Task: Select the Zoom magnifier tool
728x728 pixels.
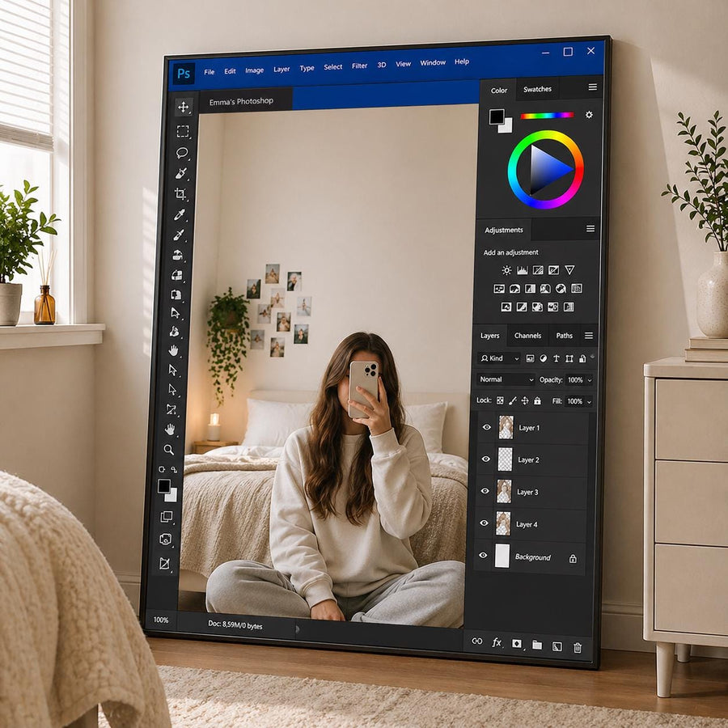Action: click(x=168, y=450)
